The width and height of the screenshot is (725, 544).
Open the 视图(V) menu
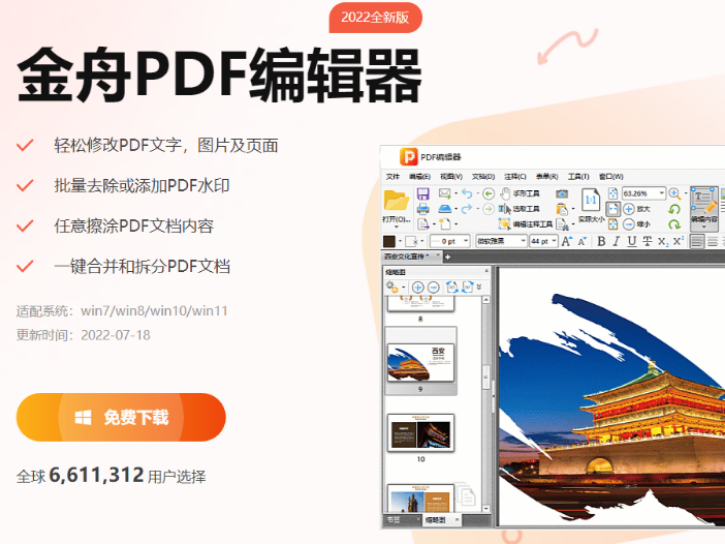click(451, 177)
